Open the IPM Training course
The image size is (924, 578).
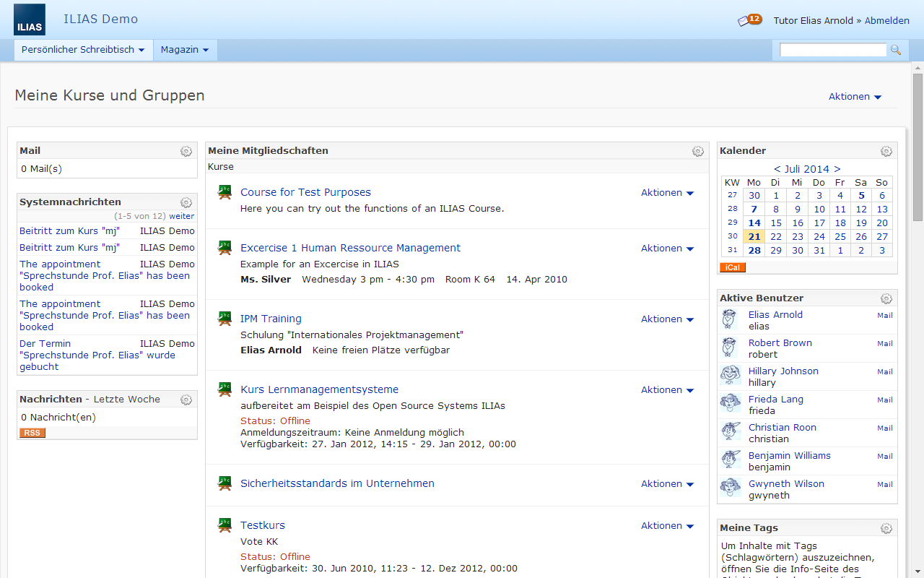271,319
